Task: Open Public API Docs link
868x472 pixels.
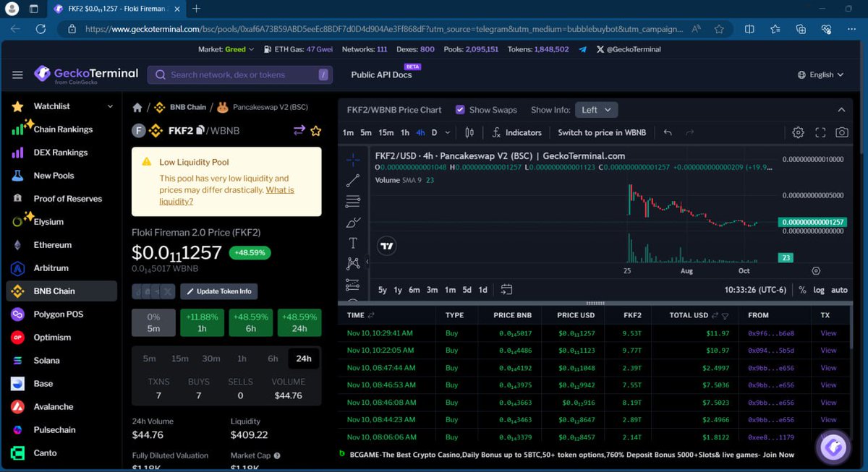Action: point(381,74)
